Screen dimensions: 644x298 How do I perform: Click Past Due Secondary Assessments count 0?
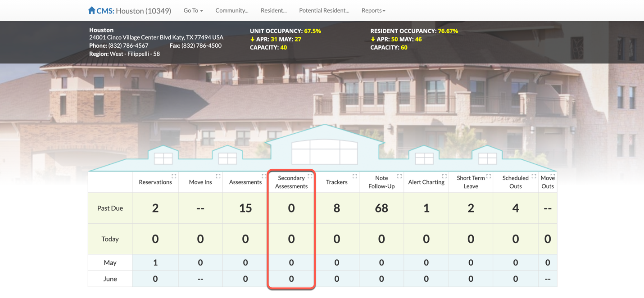[x=291, y=208]
